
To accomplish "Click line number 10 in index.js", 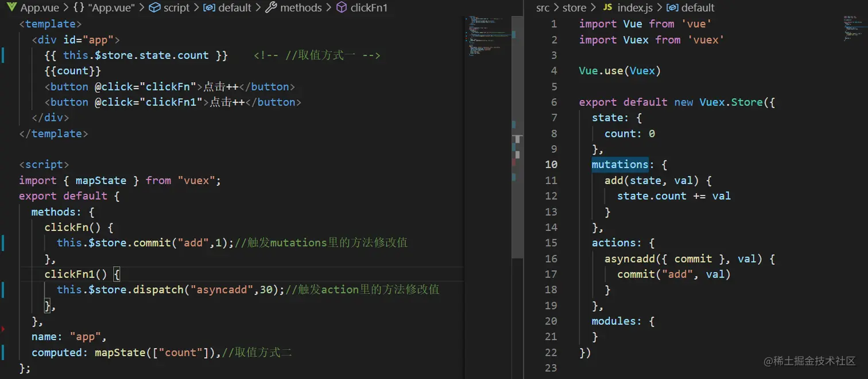I will click(x=551, y=164).
